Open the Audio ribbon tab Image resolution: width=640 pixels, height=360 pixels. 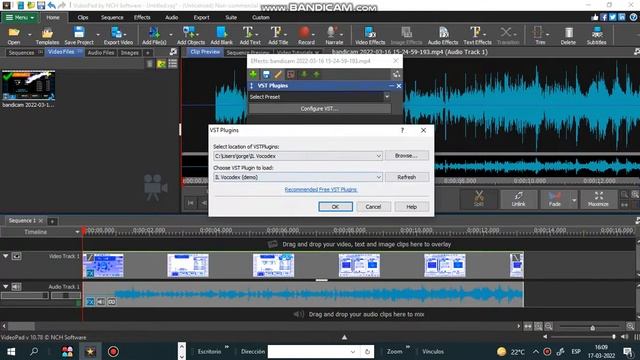(x=171, y=18)
